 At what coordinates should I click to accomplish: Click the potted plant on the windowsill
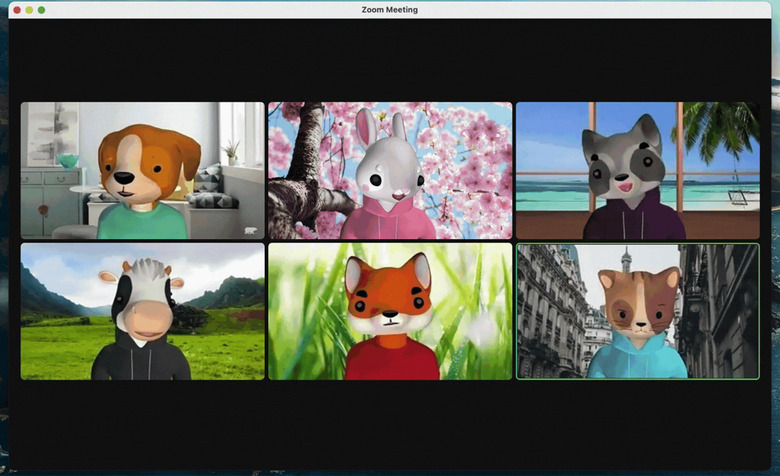[x=232, y=152]
